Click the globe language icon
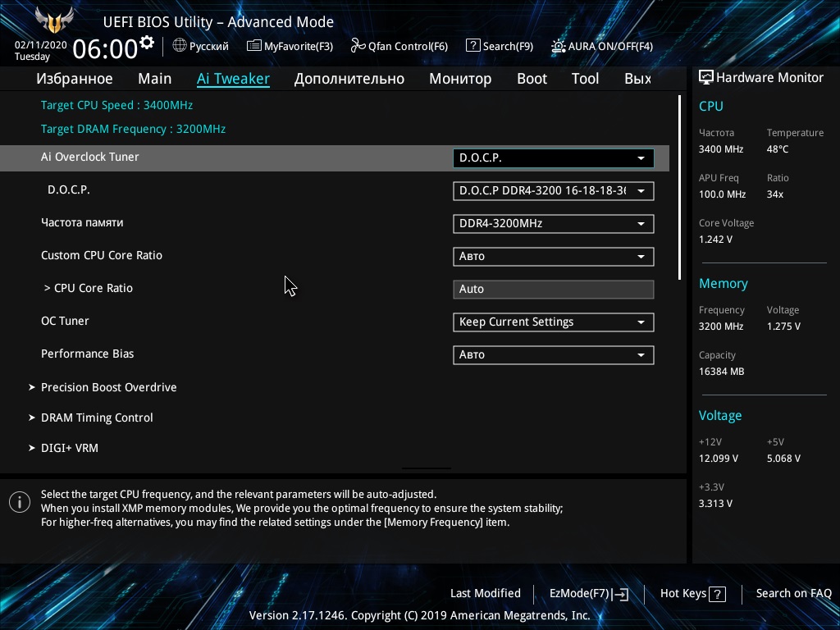 tap(180, 46)
